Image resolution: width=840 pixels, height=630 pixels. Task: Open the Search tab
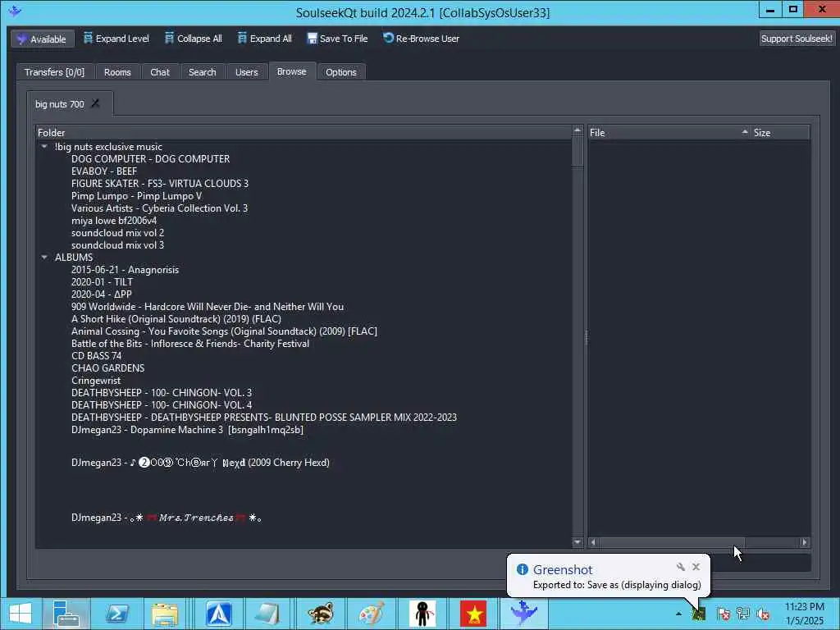pos(202,72)
